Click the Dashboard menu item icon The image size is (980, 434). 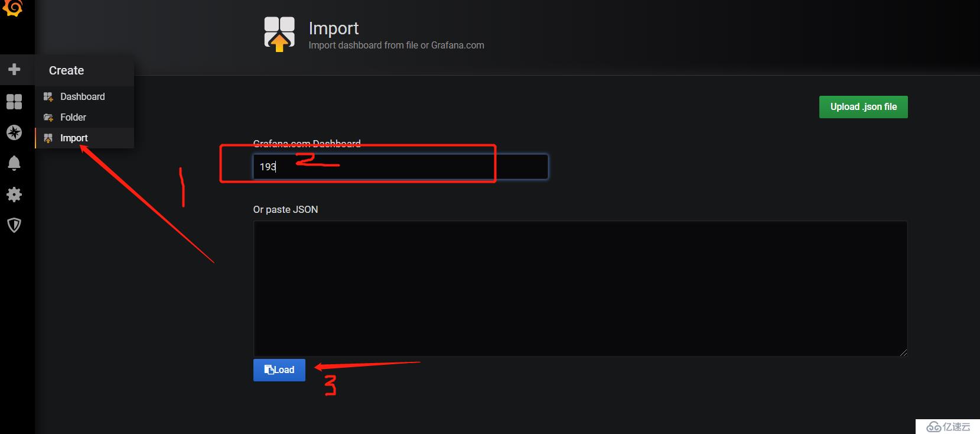tap(48, 96)
